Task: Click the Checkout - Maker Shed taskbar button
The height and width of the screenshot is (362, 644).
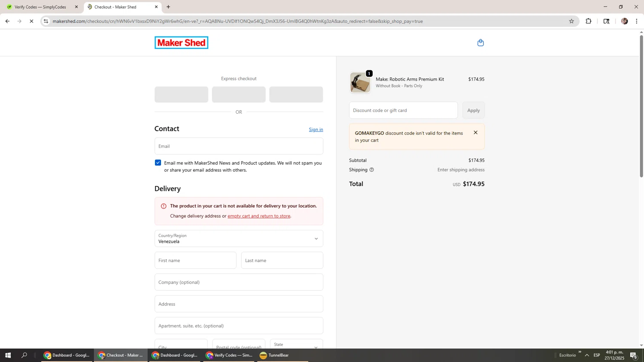Action: coord(121,355)
